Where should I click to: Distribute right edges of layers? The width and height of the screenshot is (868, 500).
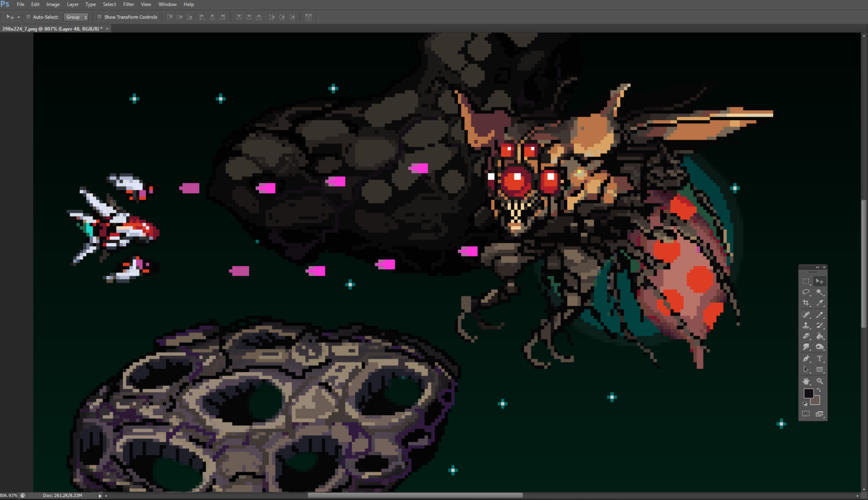(x=292, y=17)
